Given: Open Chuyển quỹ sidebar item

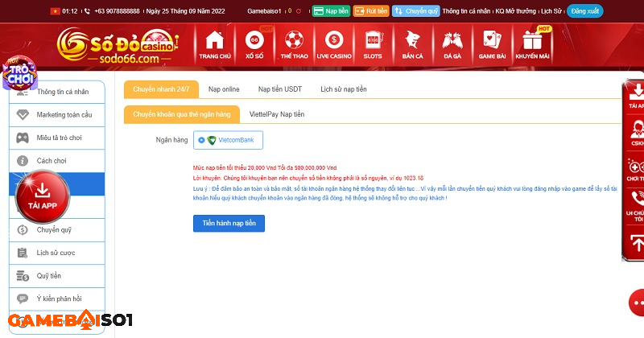Looking at the screenshot, I should [x=57, y=230].
